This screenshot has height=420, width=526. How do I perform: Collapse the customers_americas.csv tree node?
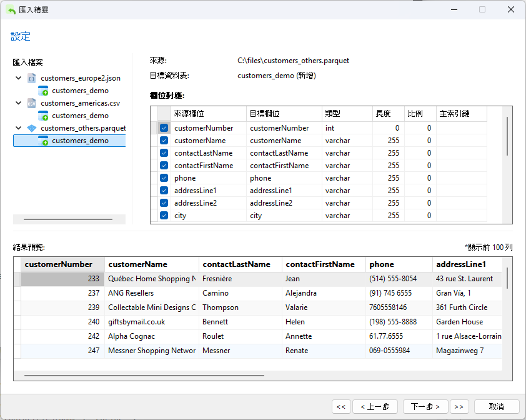(x=19, y=103)
